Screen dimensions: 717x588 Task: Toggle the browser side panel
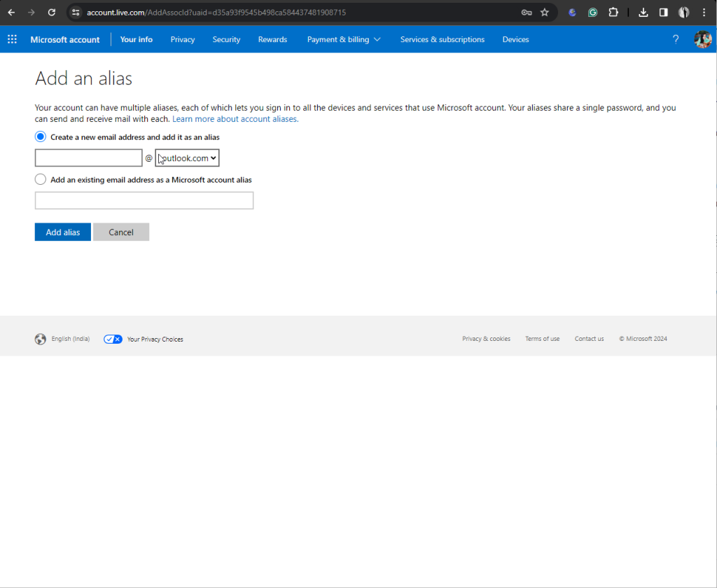click(664, 13)
